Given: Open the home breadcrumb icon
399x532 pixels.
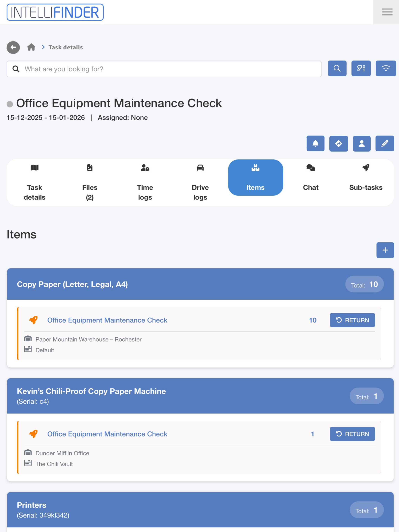Looking at the screenshot, I should point(31,47).
